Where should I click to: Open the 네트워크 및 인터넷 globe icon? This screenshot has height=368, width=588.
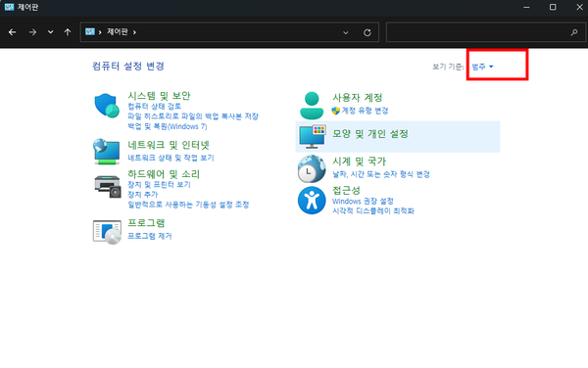(107, 152)
